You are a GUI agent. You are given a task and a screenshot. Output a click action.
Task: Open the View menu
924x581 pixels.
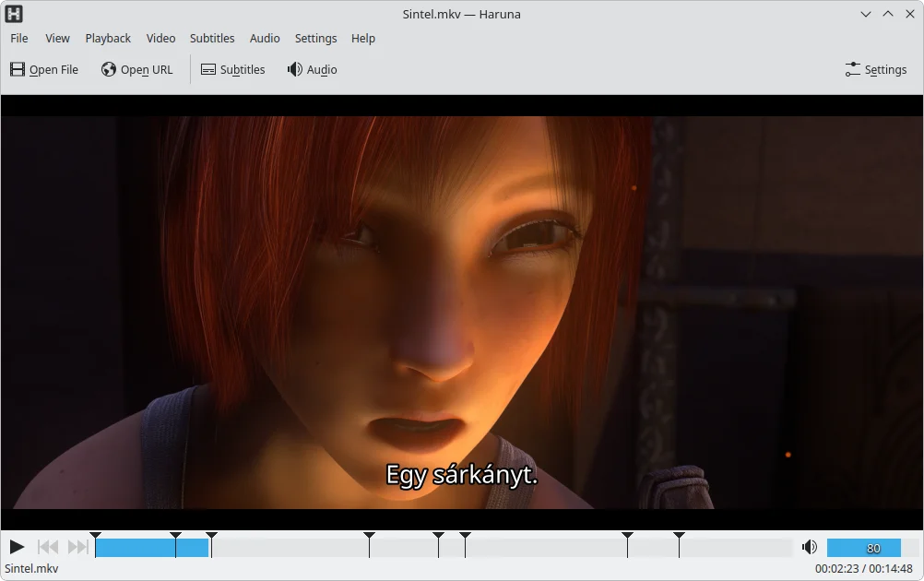point(57,39)
